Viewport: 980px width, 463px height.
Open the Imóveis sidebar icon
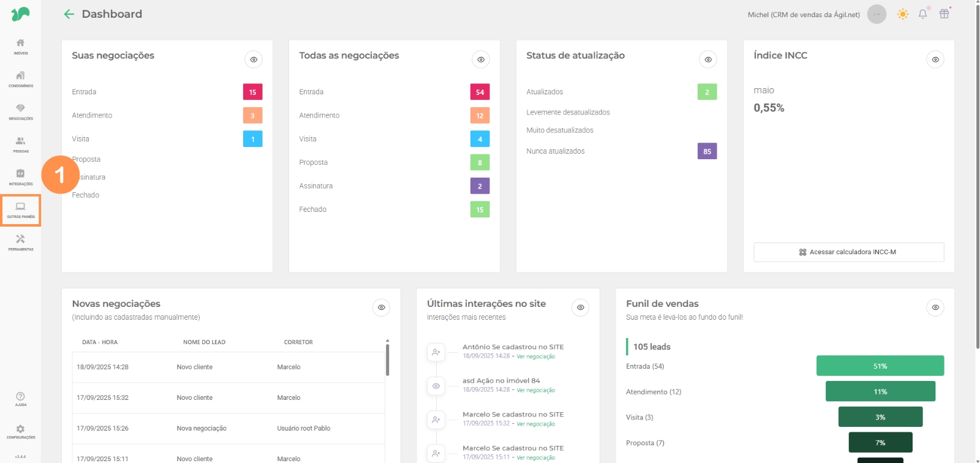point(20,46)
